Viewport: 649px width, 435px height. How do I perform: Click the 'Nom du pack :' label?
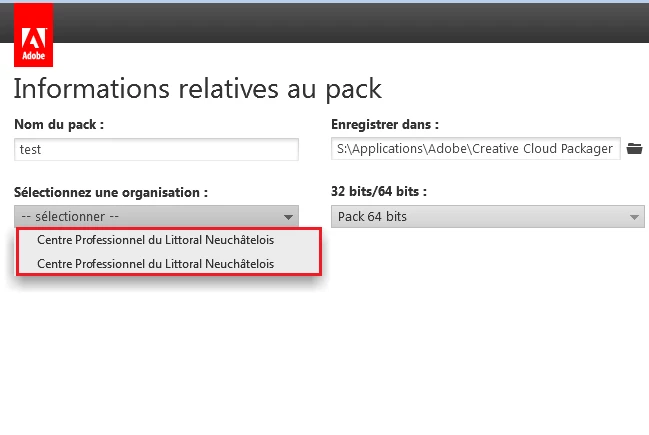[59, 124]
